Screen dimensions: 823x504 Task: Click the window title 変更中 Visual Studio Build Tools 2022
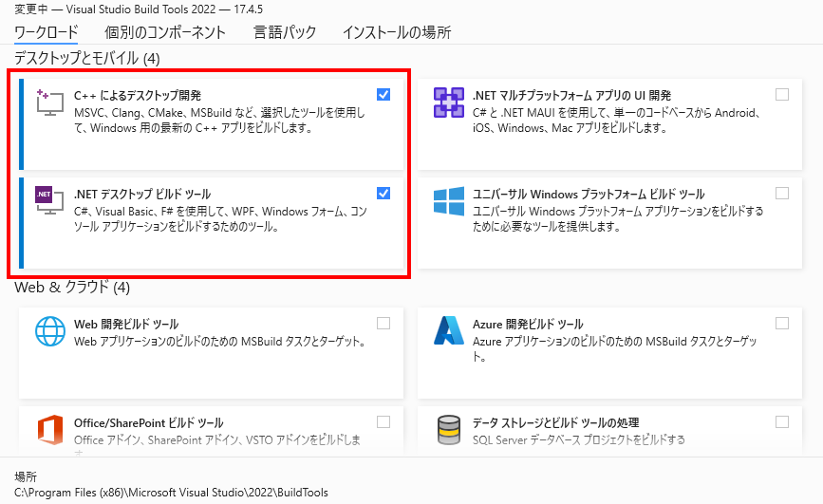(139, 9)
